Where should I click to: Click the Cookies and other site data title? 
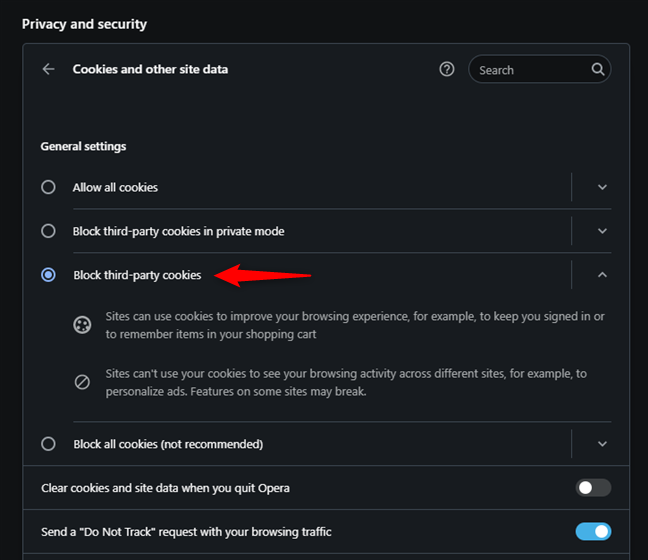click(x=150, y=69)
